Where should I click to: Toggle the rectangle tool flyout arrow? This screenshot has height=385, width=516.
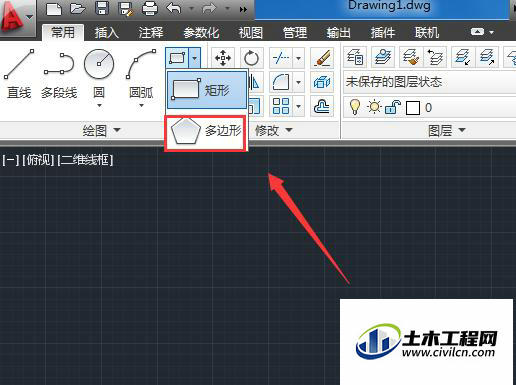[x=194, y=58]
